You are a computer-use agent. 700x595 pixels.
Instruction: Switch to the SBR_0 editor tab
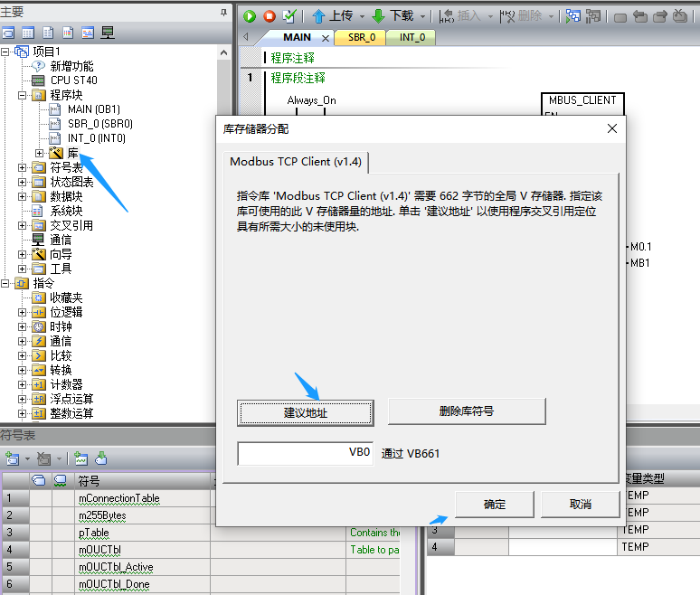tap(361, 38)
